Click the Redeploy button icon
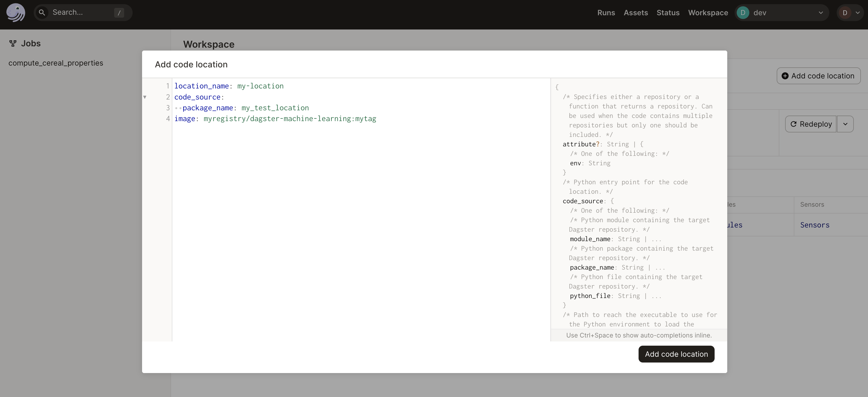Image resolution: width=868 pixels, height=397 pixels. tap(794, 123)
